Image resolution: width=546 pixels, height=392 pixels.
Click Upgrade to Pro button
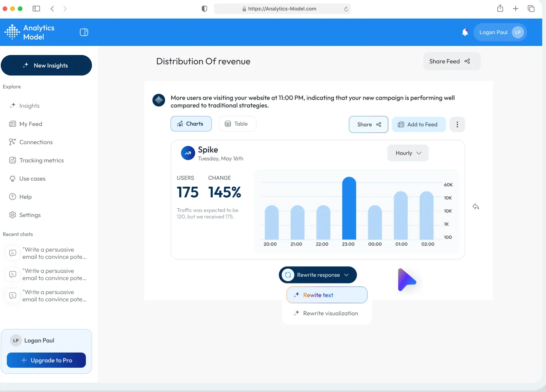tap(46, 360)
